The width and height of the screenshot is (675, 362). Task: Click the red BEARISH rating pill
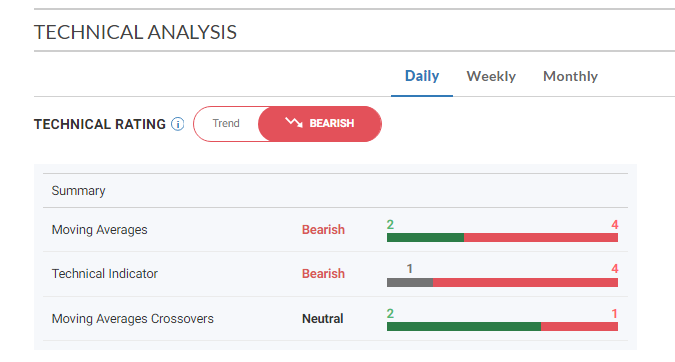point(320,124)
